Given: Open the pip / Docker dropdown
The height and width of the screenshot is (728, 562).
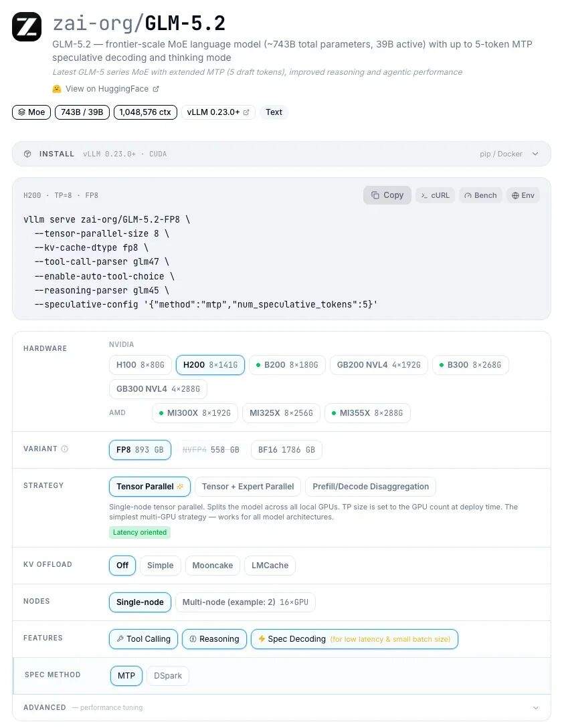Looking at the screenshot, I should [501, 154].
